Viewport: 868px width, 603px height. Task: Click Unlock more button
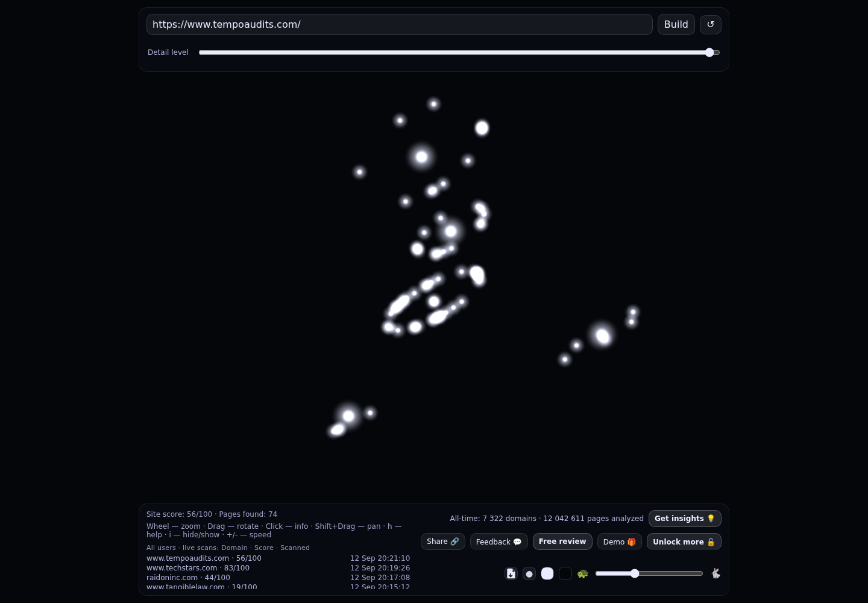click(x=684, y=541)
